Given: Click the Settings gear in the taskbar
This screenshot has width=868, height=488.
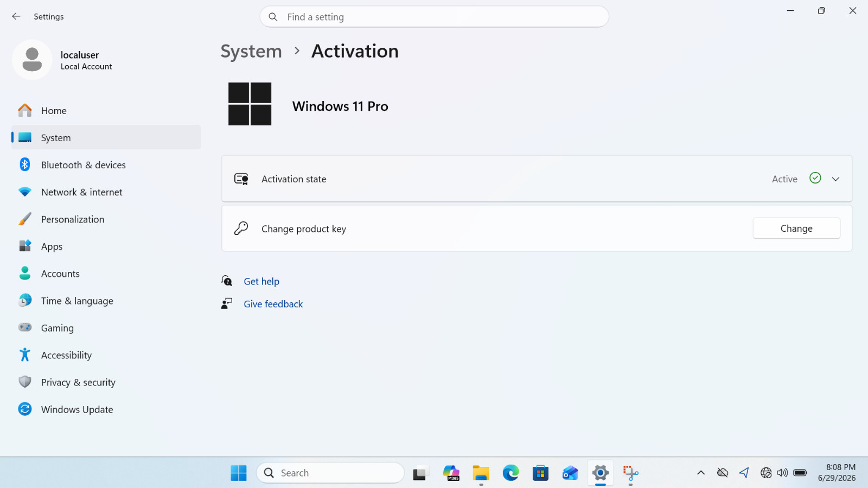Looking at the screenshot, I should (x=600, y=473).
